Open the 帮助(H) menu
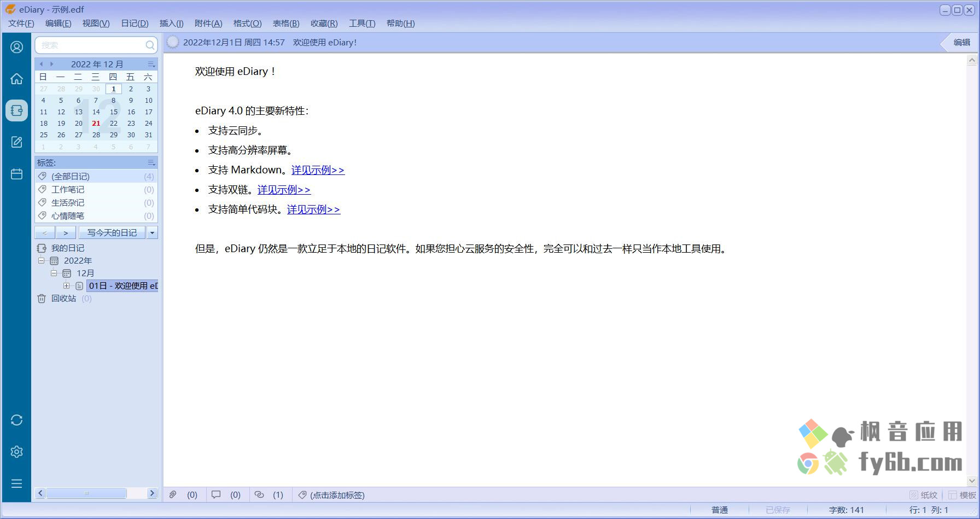Image resolution: width=980 pixels, height=519 pixels. point(400,23)
